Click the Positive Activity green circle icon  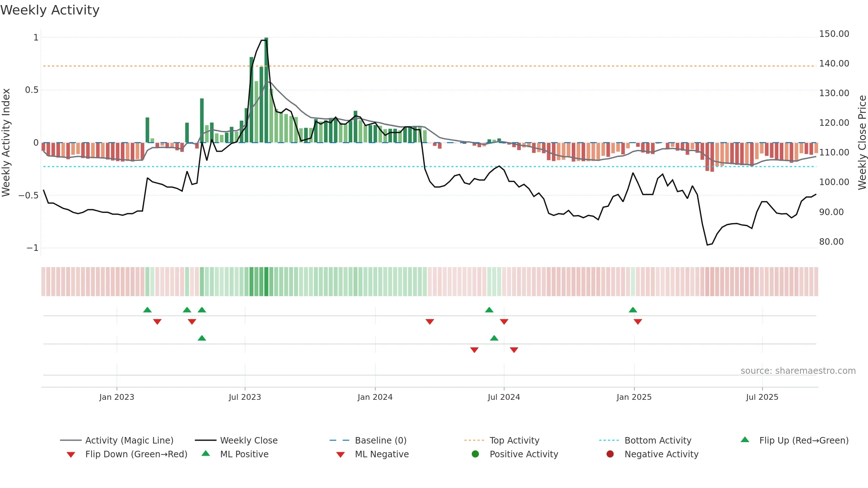[x=475, y=454]
